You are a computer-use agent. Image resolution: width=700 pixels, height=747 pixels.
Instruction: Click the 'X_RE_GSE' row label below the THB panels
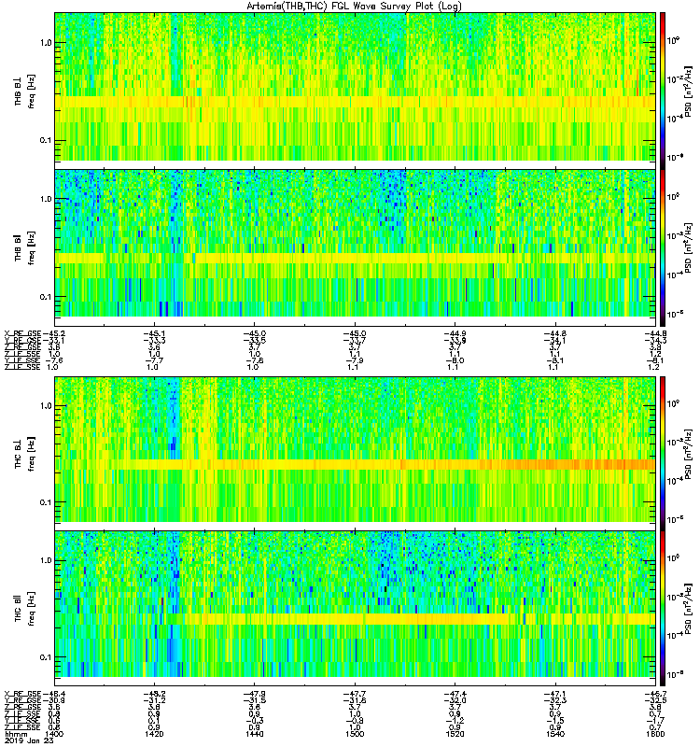click(22, 334)
